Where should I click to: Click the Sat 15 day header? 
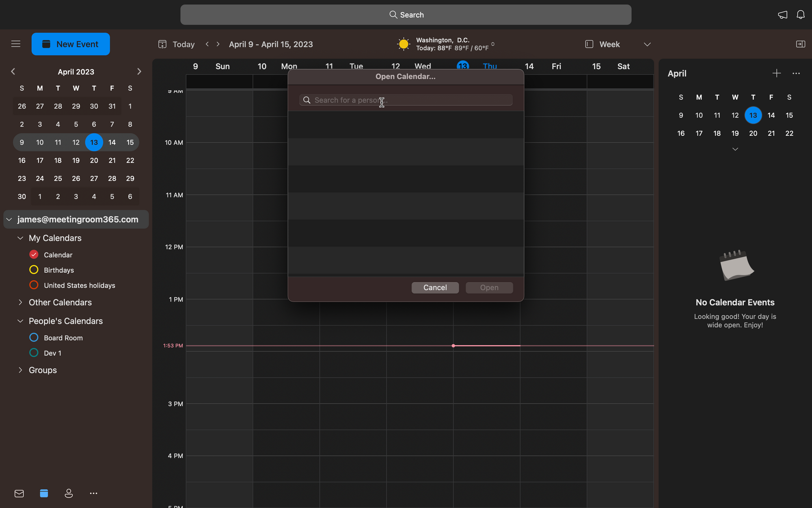pos(610,66)
